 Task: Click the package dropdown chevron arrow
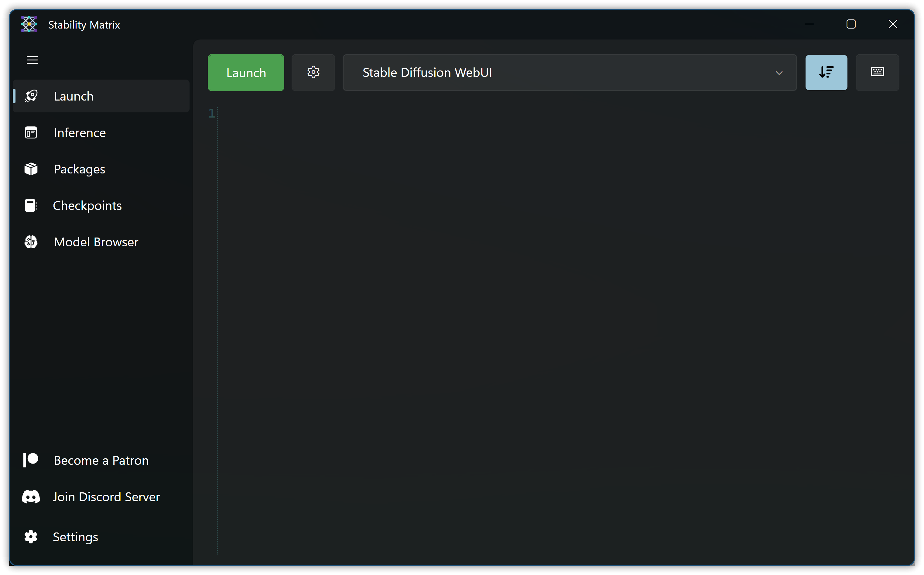tap(779, 73)
